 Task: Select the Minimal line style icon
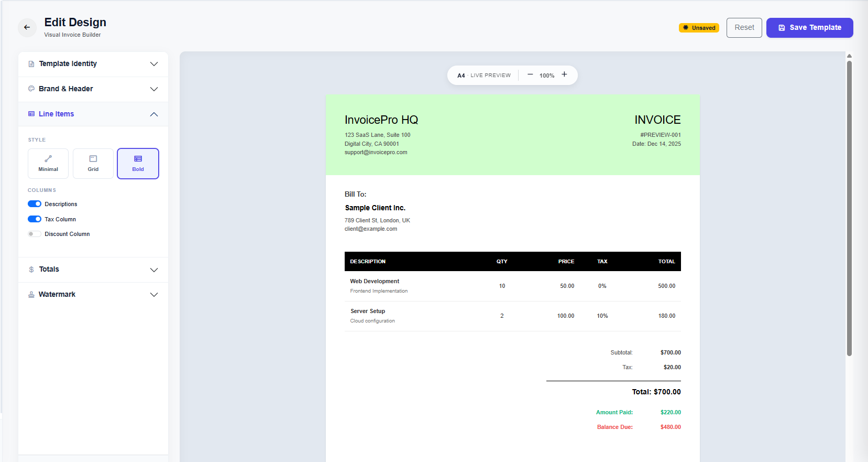pos(48,159)
